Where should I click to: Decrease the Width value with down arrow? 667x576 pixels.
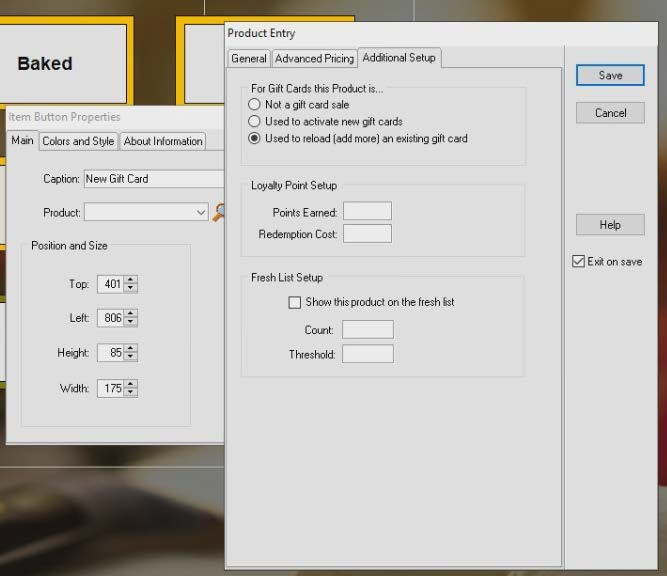point(131,393)
